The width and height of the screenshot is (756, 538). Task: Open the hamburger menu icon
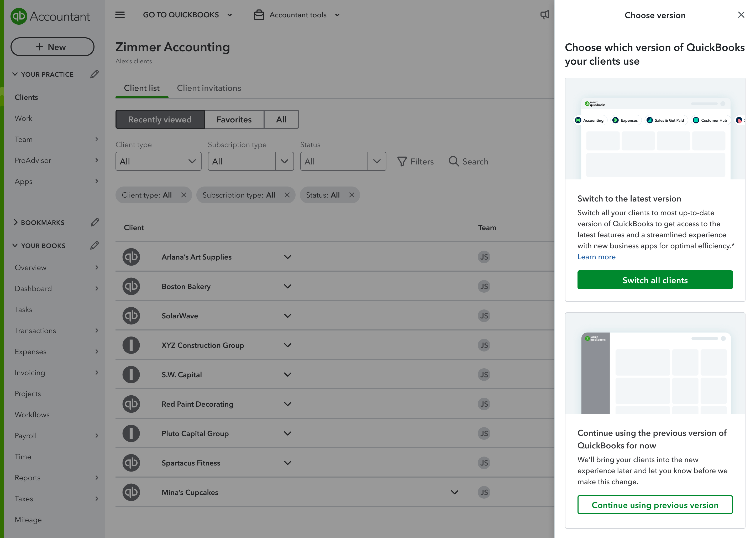tap(120, 15)
